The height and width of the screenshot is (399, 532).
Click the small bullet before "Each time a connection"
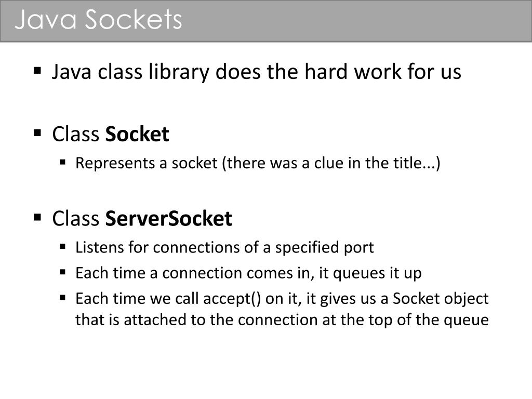pyautogui.click(x=63, y=272)
